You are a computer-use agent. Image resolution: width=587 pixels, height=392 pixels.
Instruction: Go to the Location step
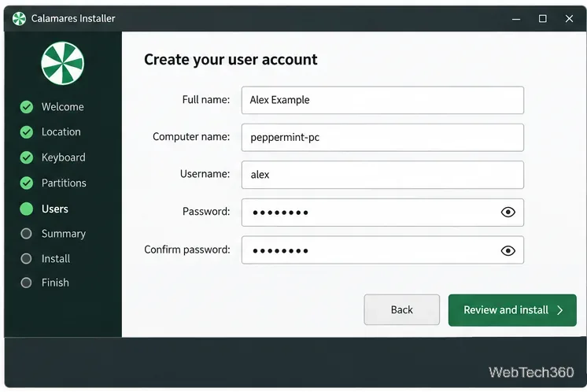61,132
